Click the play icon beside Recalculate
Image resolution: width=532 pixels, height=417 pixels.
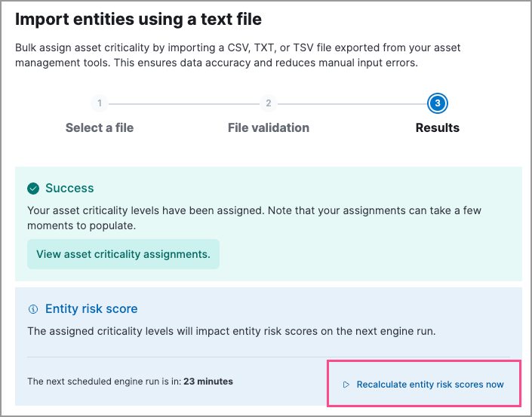tap(346, 385)
